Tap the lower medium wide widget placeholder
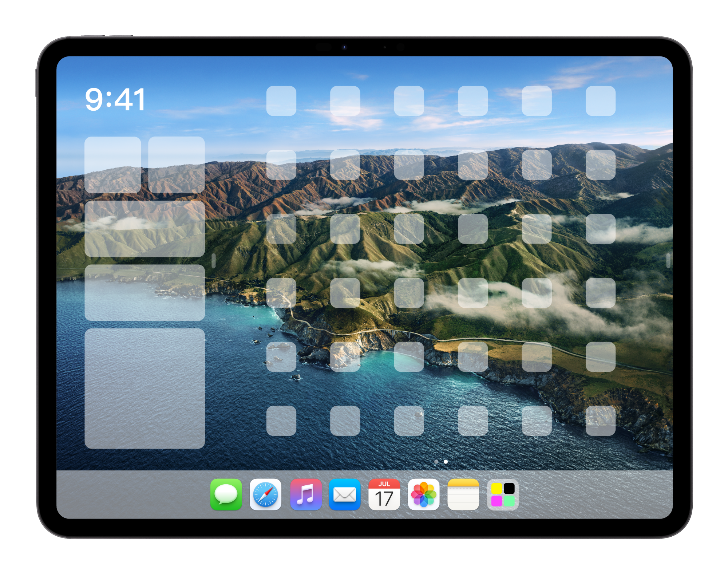Screen dimensions: 728x576 coord(145,292)
